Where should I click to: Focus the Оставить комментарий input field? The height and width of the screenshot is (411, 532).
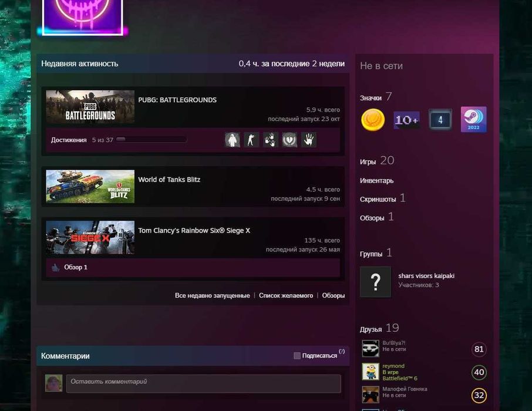tap(204, 383)
